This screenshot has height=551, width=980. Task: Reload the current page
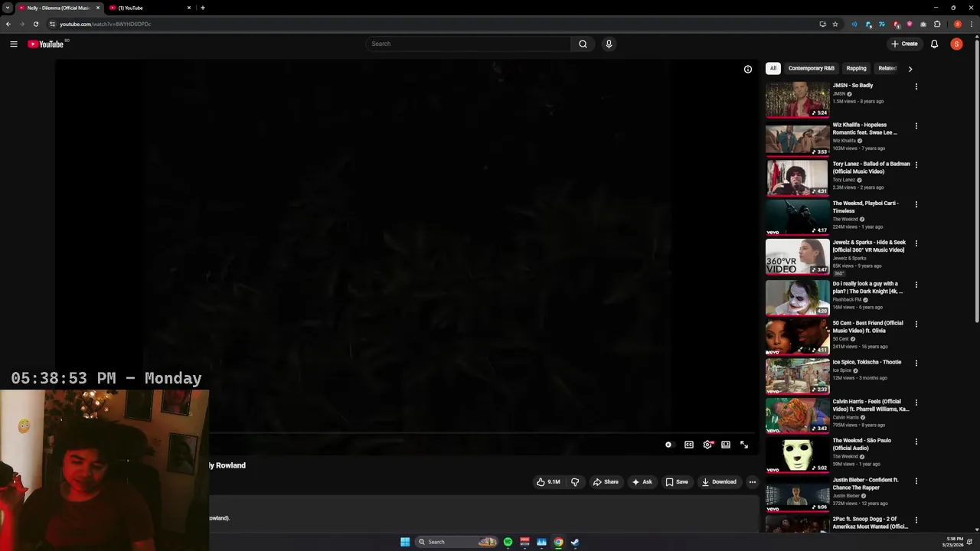pos(35,24)
